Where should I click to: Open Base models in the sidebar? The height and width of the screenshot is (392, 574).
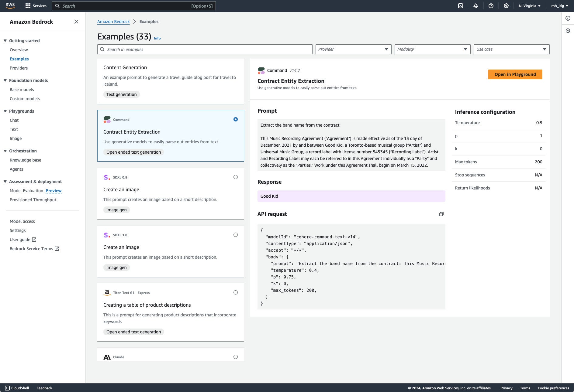click(x=22, y=90)
